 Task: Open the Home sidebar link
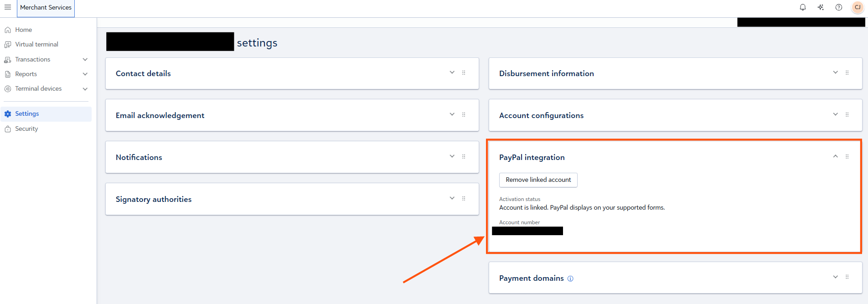pos(23,30)
